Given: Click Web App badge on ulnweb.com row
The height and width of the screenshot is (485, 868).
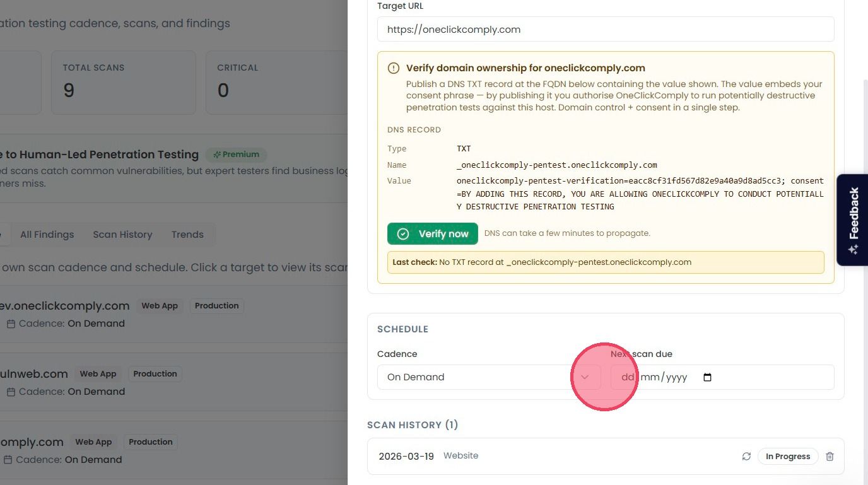Looking at the screenshot, I should point(98,374).
